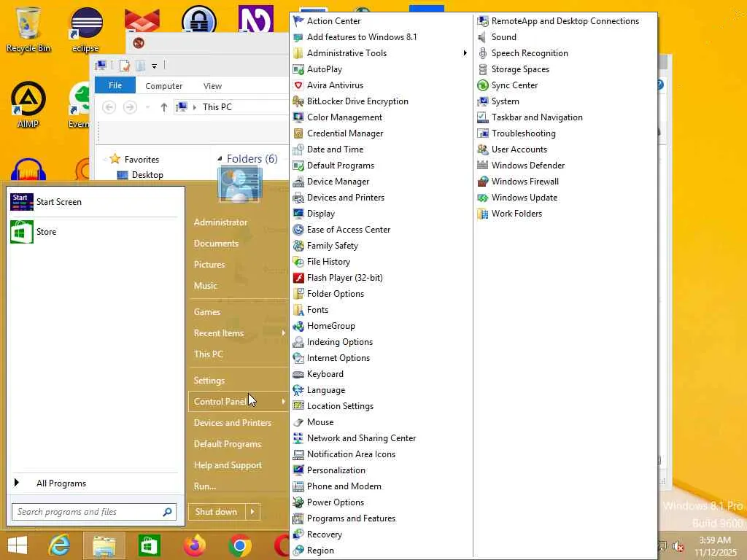Switch to View ribbon tab
This screenshot has width=747, height=560.
point(212,86)
